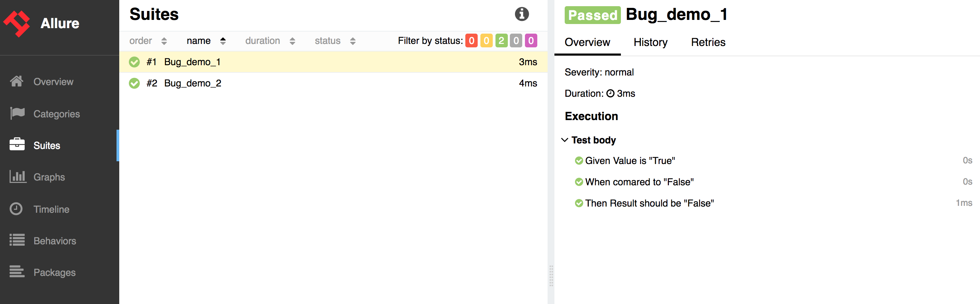Switch to the History tab

pos(650,42)
